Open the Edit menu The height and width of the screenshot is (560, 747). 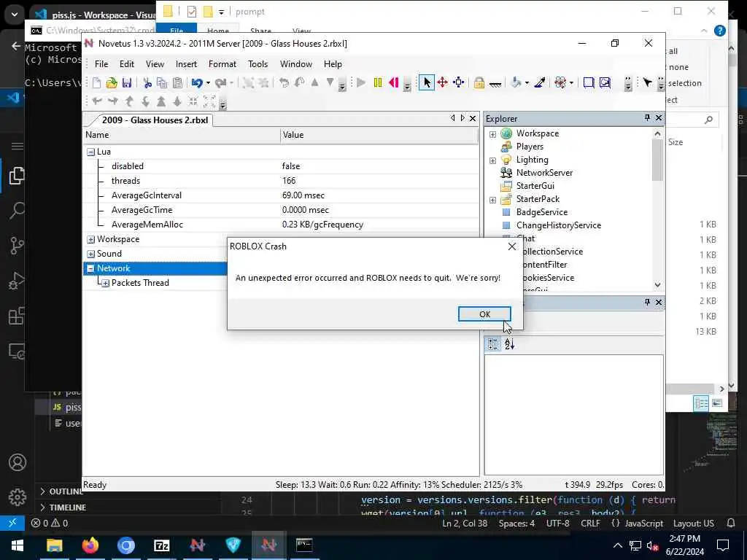click(x=127, y=64)
